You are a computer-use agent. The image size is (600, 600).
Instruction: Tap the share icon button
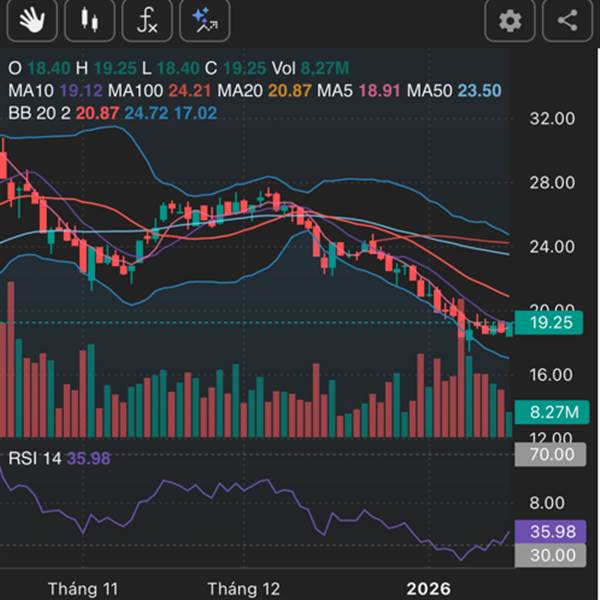pos(567,20)
